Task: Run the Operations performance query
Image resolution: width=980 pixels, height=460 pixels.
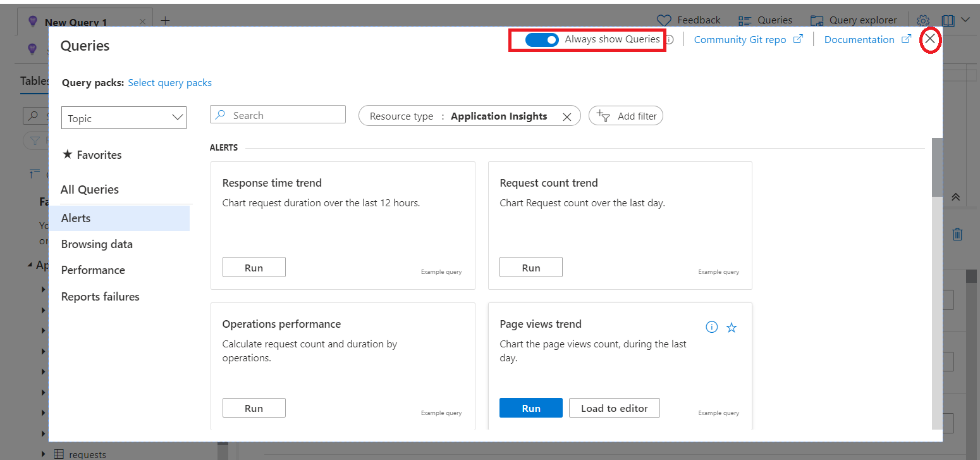Action: pos(254,408)
